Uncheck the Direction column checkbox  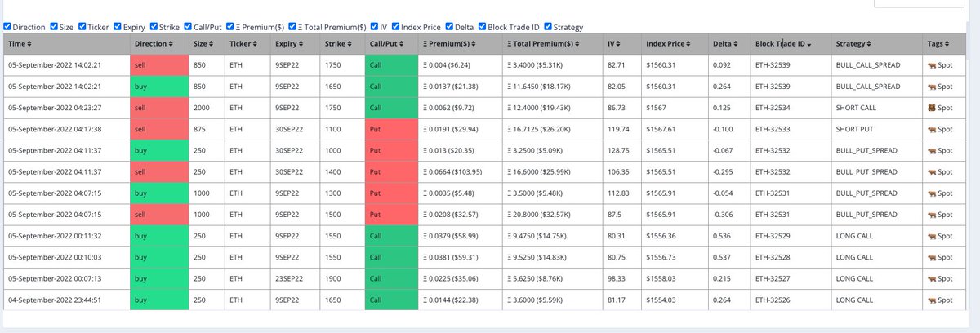(x=7, y=27)
